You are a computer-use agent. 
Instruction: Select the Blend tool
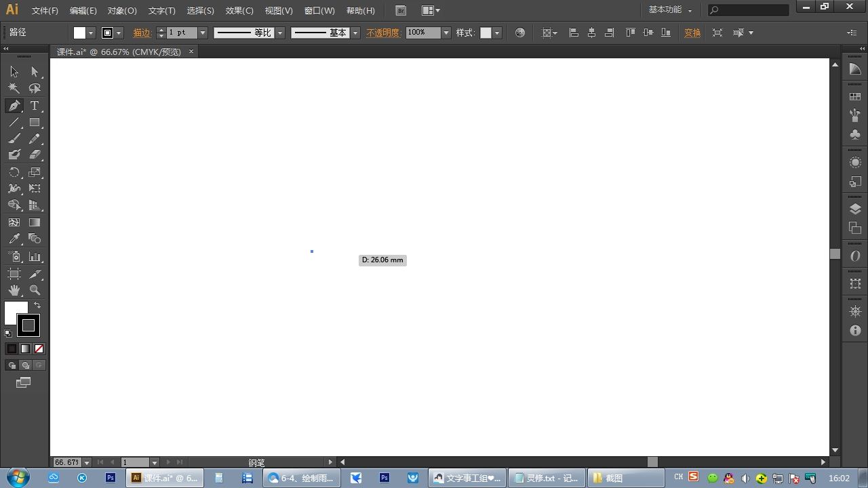35,239
